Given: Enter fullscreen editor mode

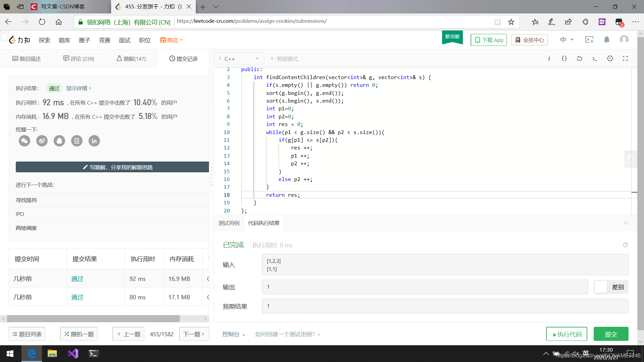Looking at the screenshot, I should click(x=625, y=59).
